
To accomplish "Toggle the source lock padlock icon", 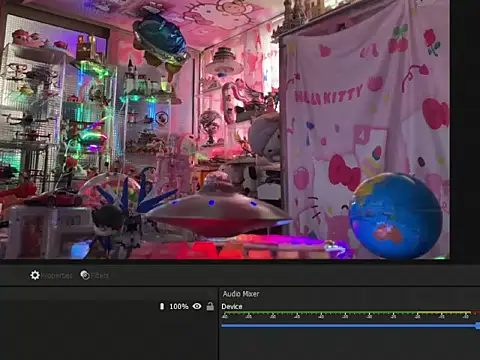I will (x=210, y=306).
